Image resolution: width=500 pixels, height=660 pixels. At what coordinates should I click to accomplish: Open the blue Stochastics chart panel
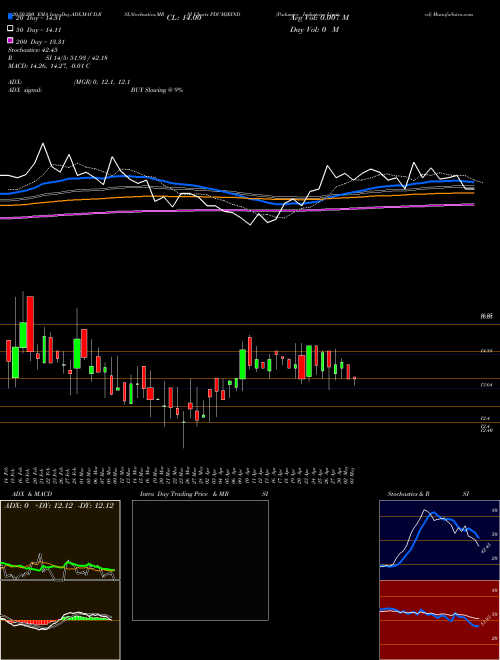[x=439, y=540]
